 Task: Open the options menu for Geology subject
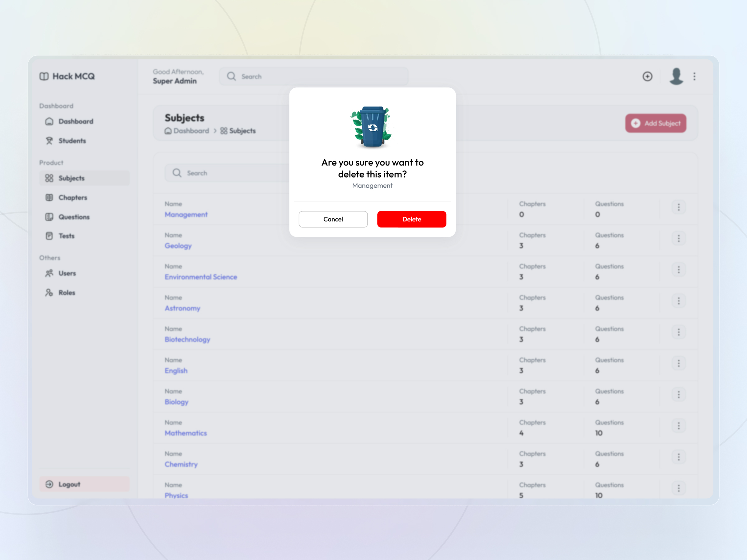pyautogui.click(x=679, y=238)
